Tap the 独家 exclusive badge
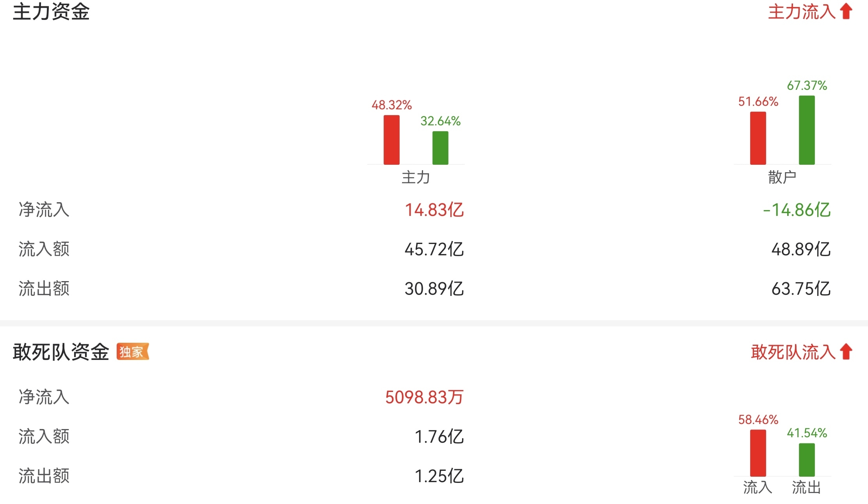 133,352
